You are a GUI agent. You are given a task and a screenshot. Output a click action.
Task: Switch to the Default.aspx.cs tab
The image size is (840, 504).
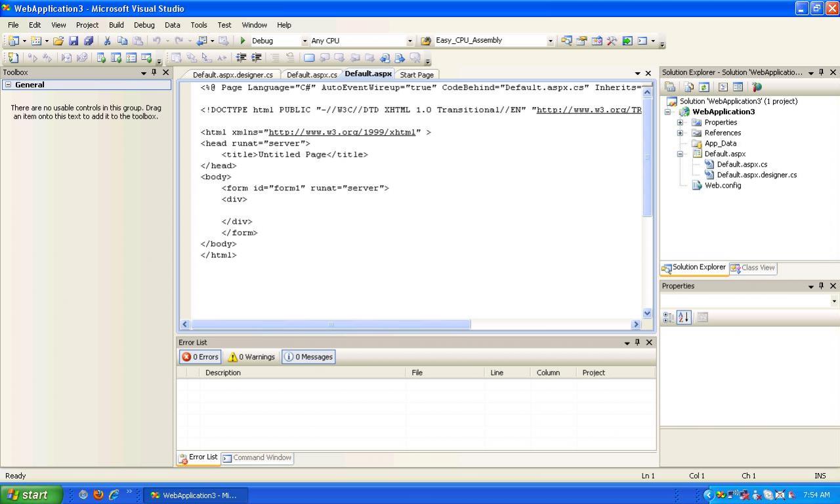(312, 75)
